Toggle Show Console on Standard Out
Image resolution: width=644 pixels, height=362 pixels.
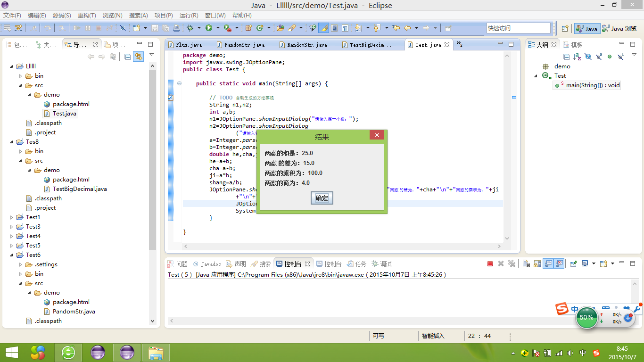click(548, 264)
